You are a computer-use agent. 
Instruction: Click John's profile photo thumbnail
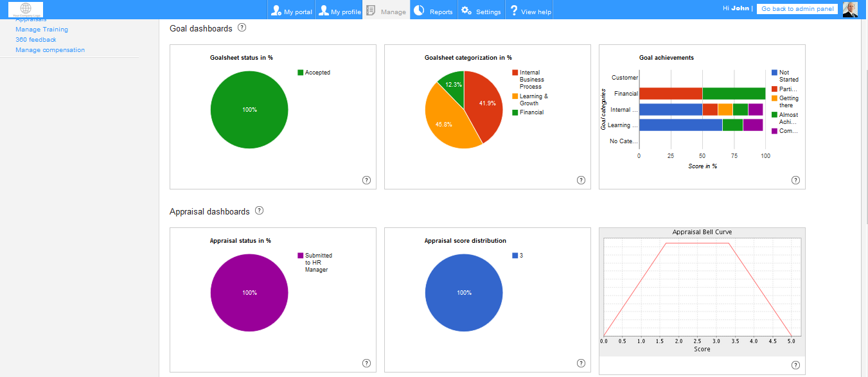(850, 10)
